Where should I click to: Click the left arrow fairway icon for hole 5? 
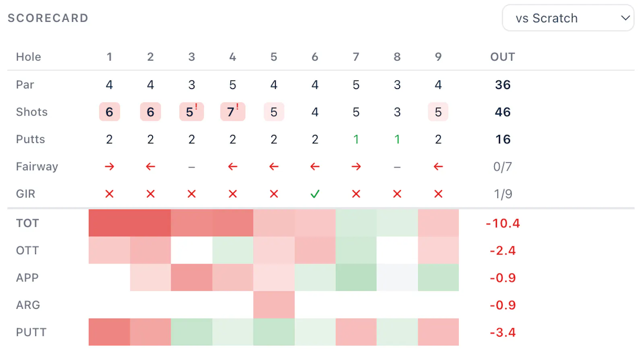[274, 167]
